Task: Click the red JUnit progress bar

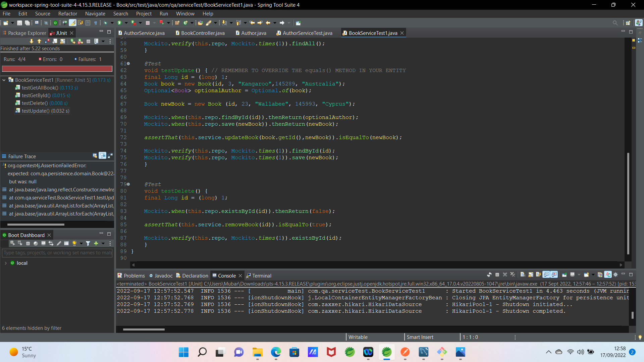Action: point(57,69)
